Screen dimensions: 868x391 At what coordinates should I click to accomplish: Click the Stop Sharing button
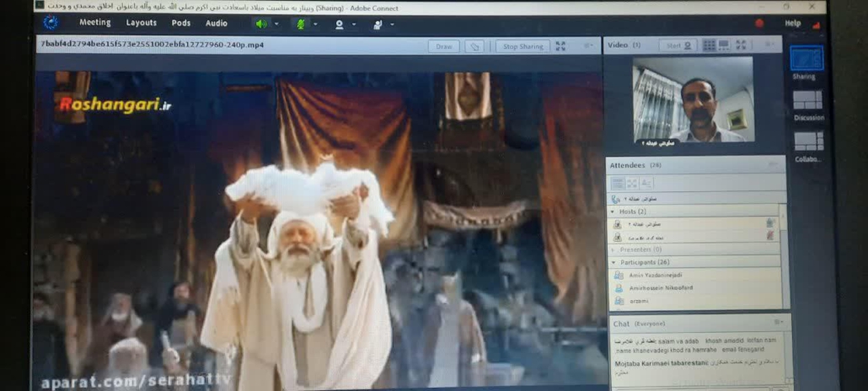pyautogui.click(x=522, y=46)
